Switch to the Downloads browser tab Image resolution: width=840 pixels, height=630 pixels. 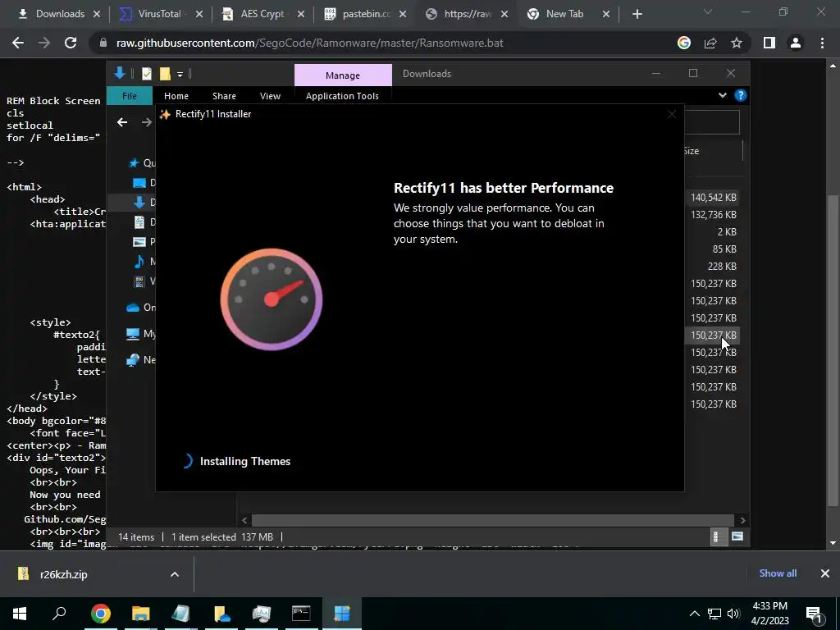click(58, 14)
